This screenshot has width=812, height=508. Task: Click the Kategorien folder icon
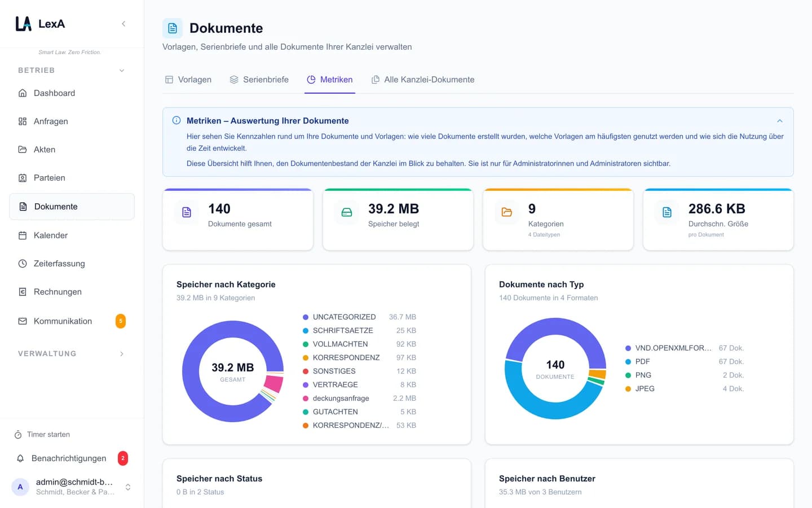(507, 212)
